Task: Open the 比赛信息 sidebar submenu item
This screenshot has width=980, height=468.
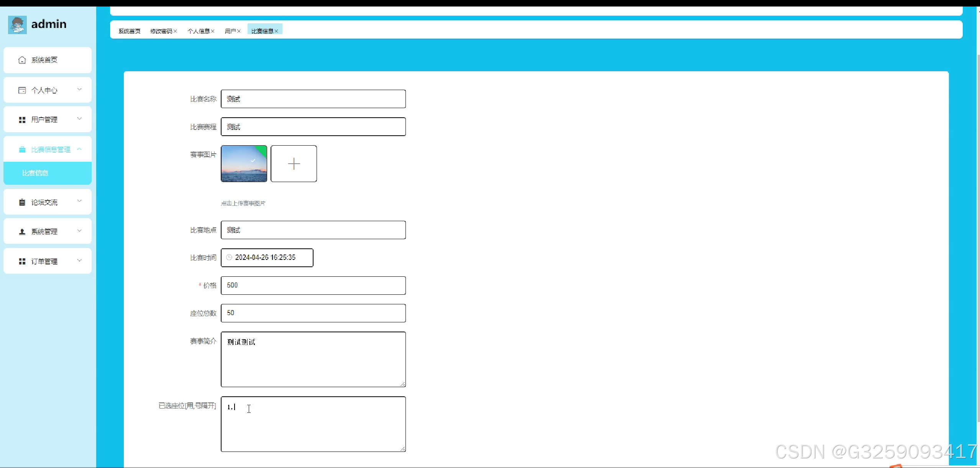Action: [x=35, y=173]
